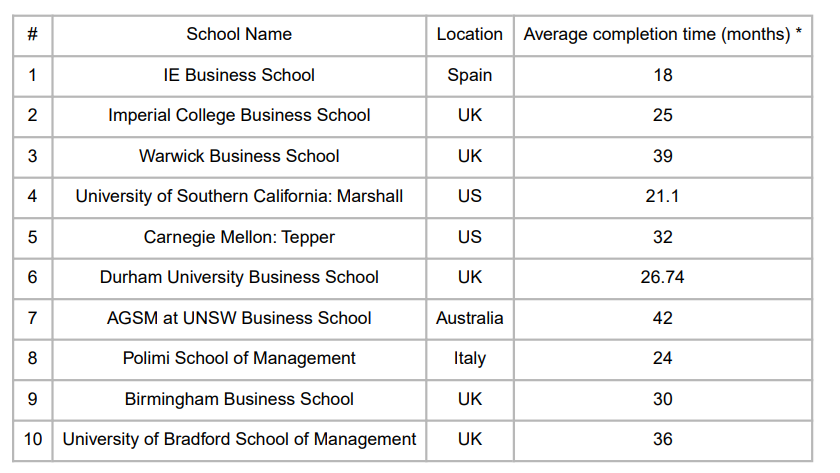Select the IE Business School cell
The width and height of the screenshot is (840, 473).
(239, 76)
